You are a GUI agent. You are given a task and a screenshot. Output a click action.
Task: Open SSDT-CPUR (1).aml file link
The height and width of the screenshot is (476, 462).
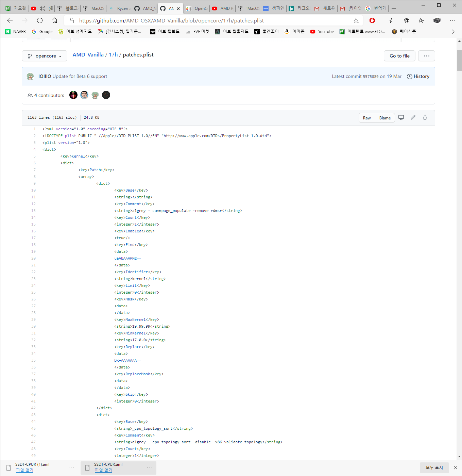click(24, 470)
